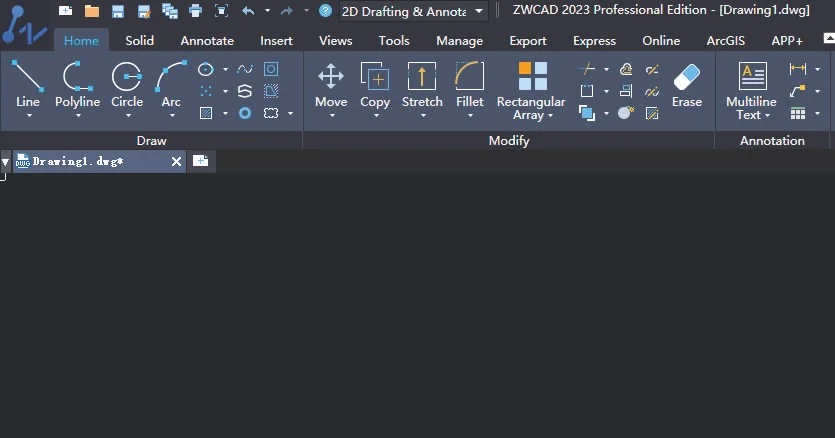Expand the Undo history dropdown arrow
The width and height of the screenshot is (835, 438).
pyautogui.click(x=267, y=11)
